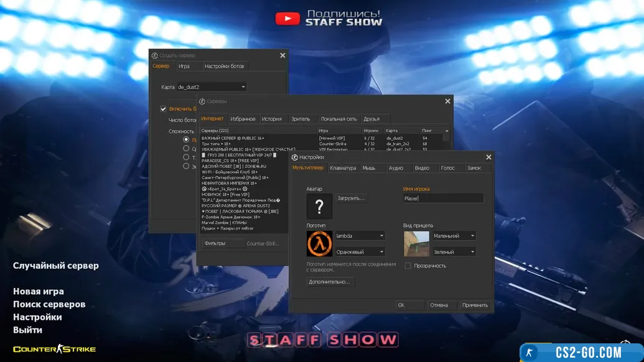Click the Имя игрока name field
644x362 pixels.
[x=443, y=198]
